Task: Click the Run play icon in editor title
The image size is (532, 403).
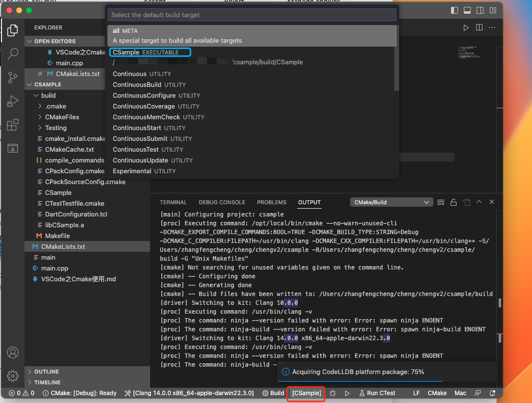Action: click(466, 27)
